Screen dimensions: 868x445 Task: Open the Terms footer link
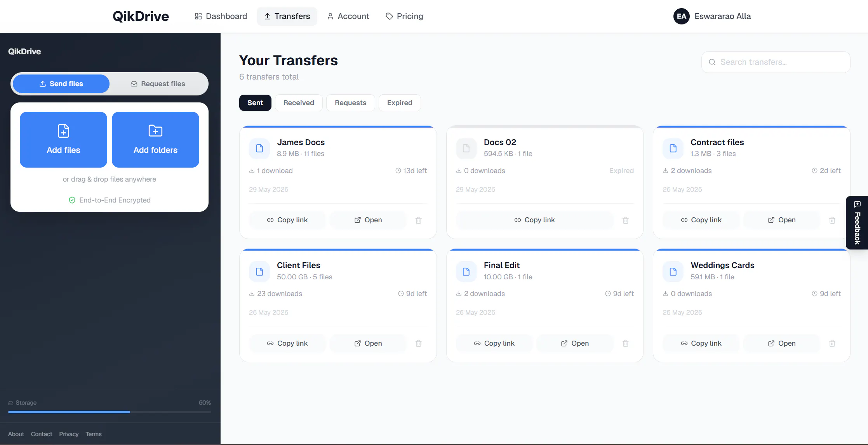click(94, 434)
